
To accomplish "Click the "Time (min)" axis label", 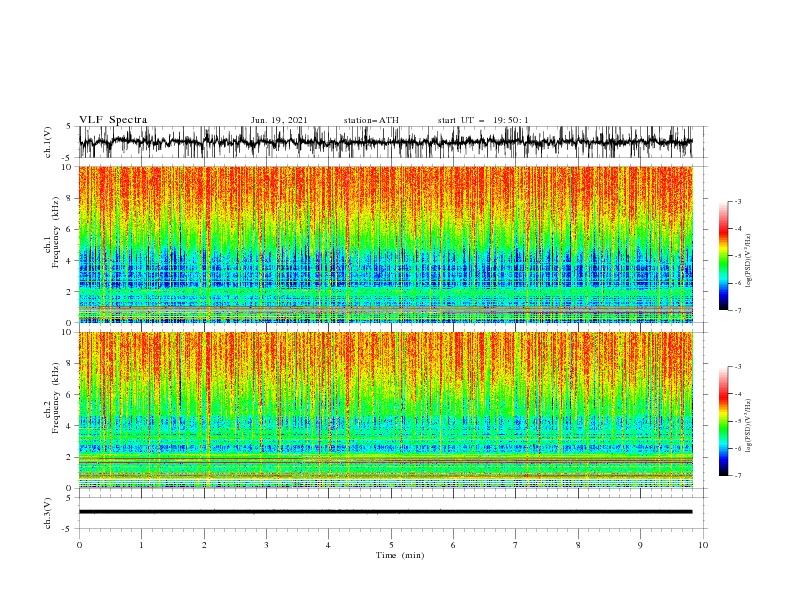I will 400,555.
